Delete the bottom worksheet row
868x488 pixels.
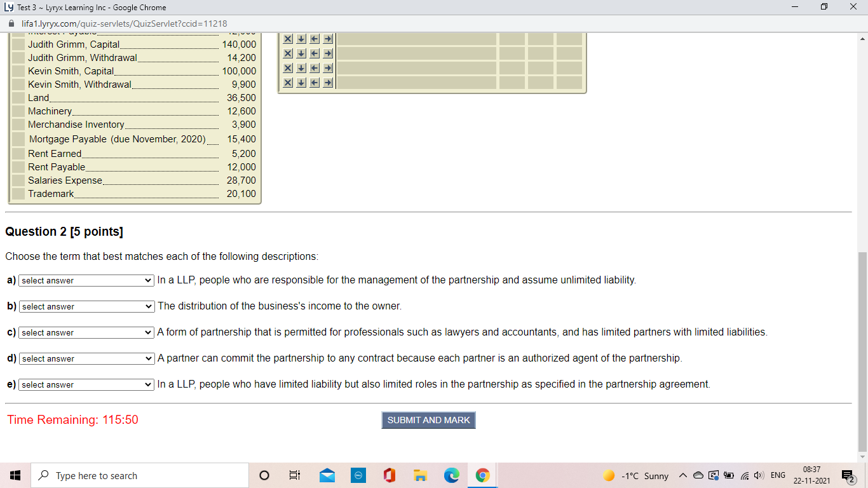click(288, 83)
